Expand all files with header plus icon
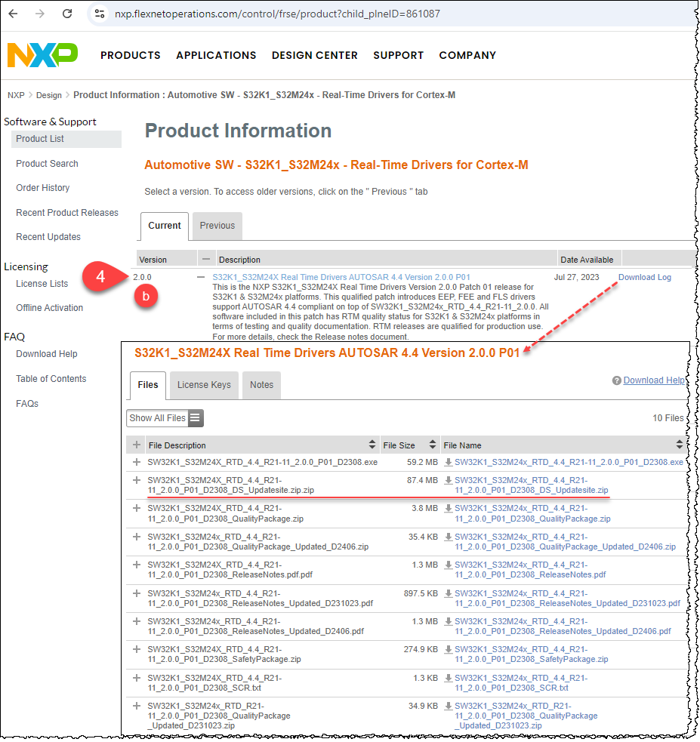This screenshot has height=742, width=700. [x=137, y=445]
